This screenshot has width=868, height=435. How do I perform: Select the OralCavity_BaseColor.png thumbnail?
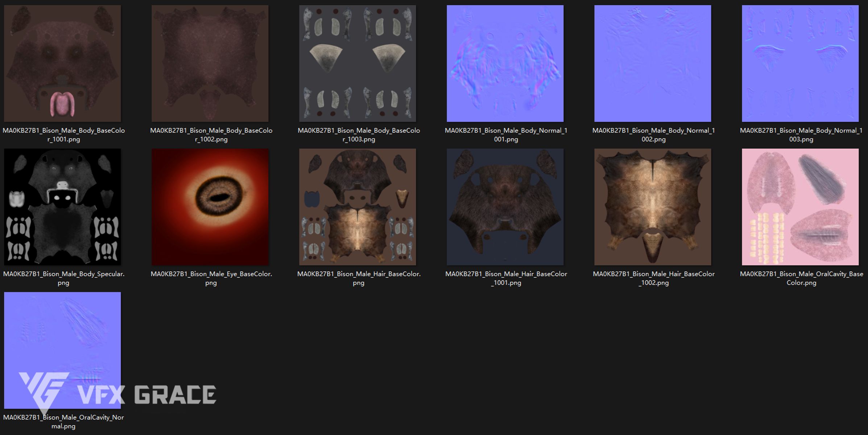[x=800, y=207]
